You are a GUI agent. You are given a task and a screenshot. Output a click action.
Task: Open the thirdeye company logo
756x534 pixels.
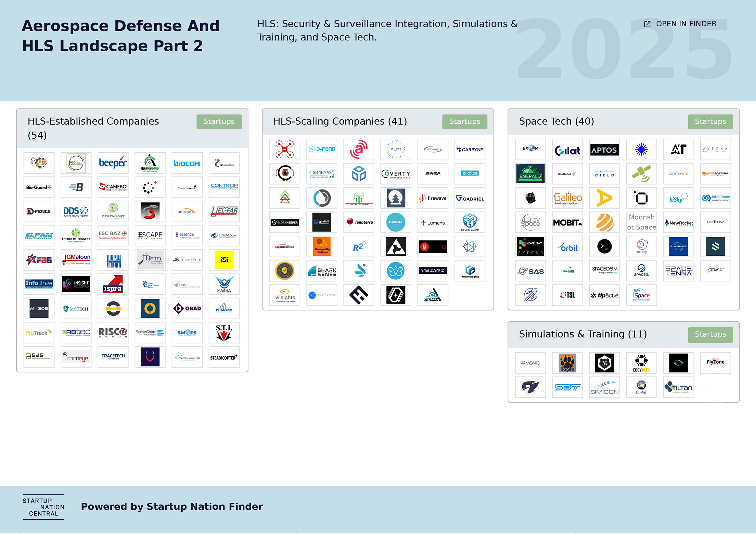(76, 357)
